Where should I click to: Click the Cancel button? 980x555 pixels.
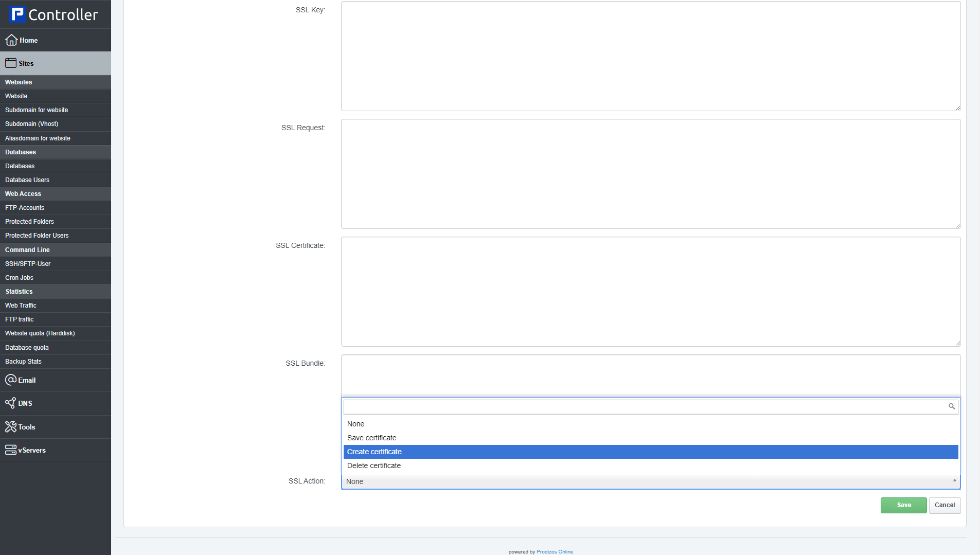click(945, 505)
